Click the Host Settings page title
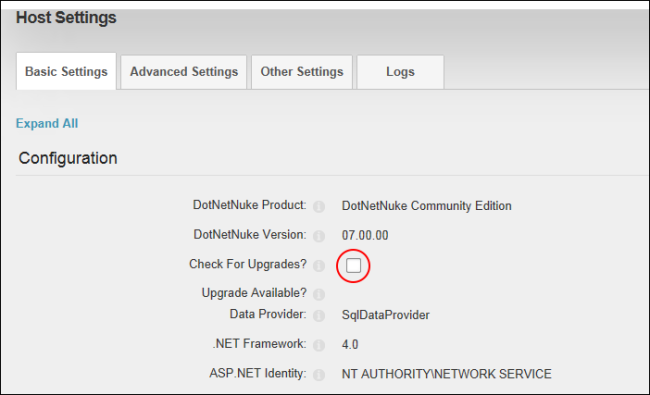 [66, 17]
